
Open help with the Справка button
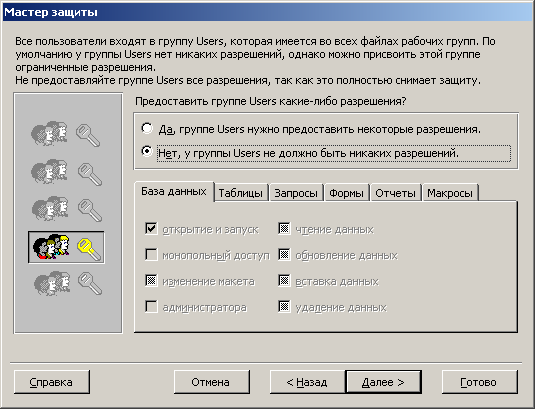click(52, 382)
